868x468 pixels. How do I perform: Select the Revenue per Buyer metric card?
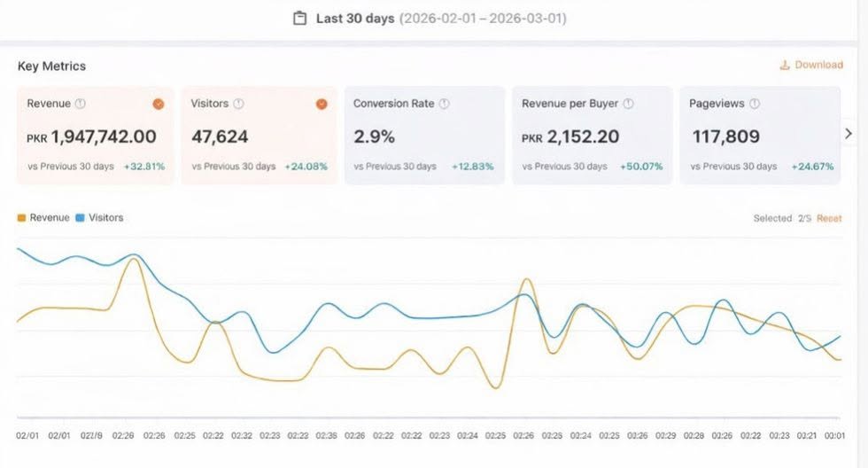click(x=593, y=135)
